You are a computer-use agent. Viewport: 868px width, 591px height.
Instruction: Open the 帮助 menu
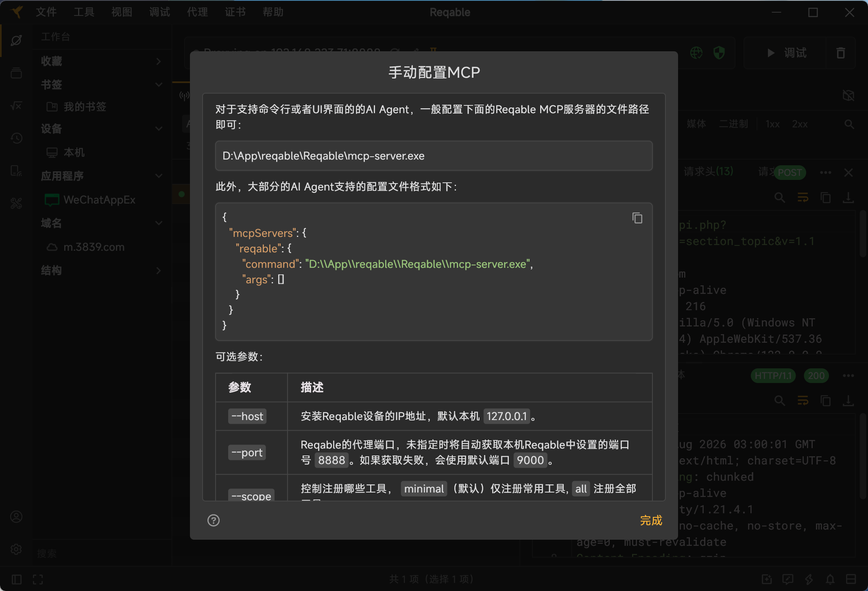point(273,12)
